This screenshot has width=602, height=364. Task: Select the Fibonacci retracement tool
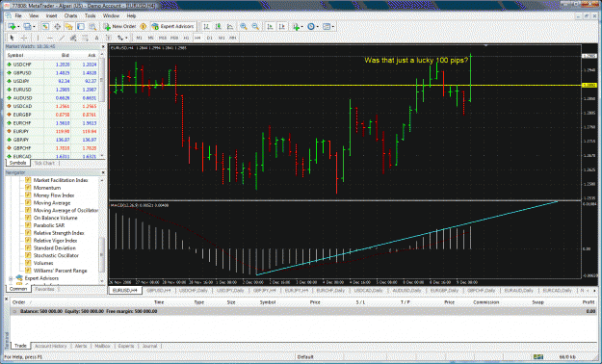[x=85, y=38]
